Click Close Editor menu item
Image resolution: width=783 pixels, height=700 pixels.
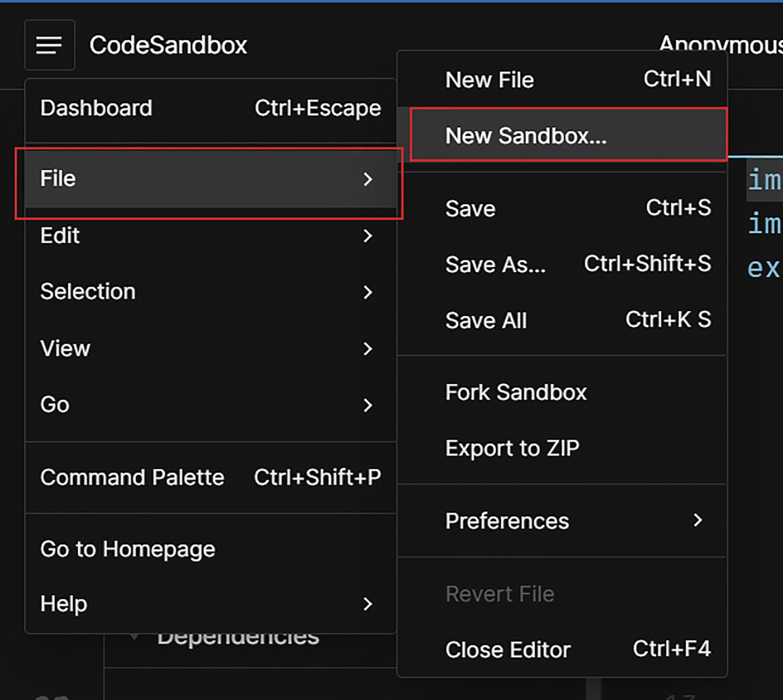[x=507, y=650]
